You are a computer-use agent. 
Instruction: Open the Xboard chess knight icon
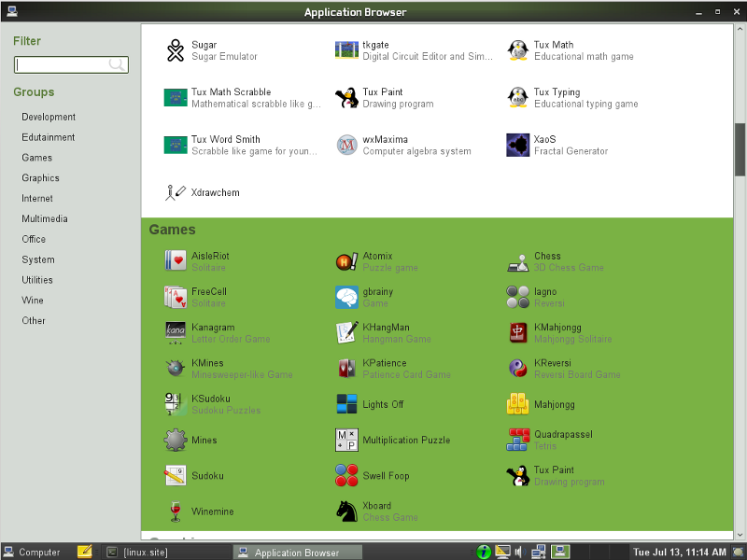[346, 511]
